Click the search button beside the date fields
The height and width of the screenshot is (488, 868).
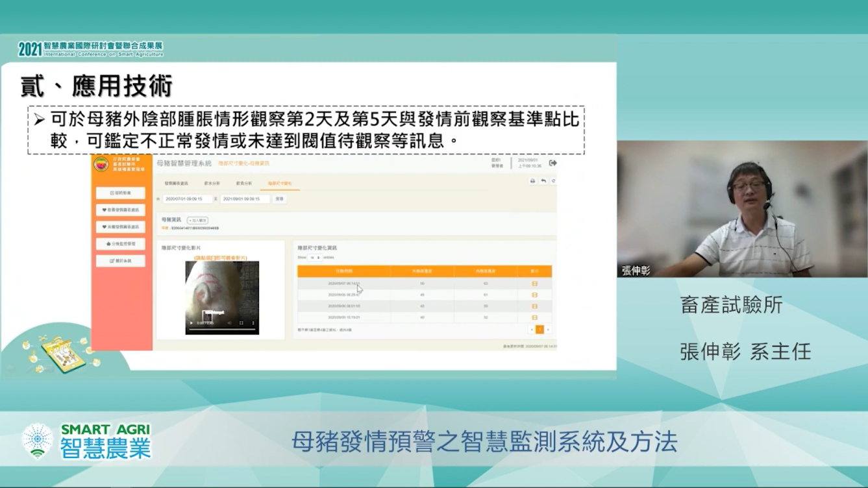(x=280, y=199)
